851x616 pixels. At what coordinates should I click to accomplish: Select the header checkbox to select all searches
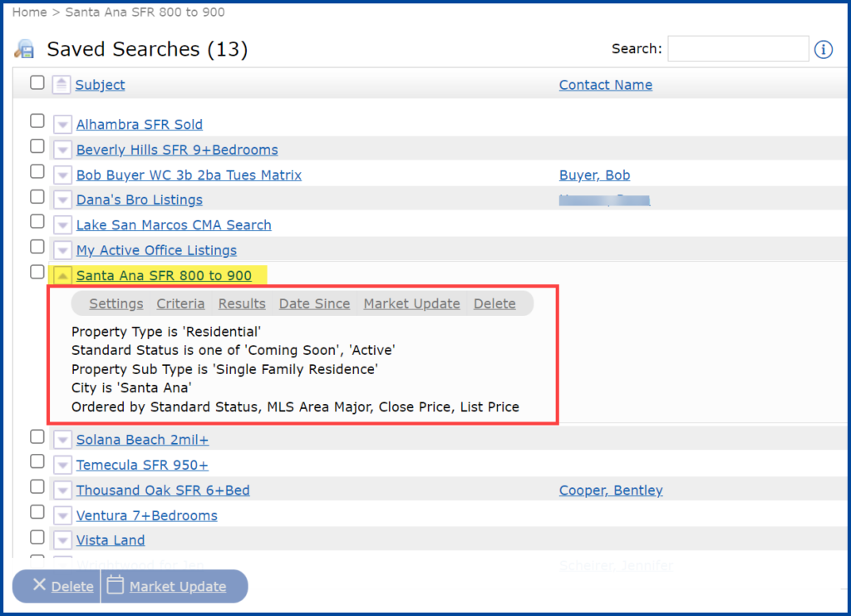click(37, 83)
